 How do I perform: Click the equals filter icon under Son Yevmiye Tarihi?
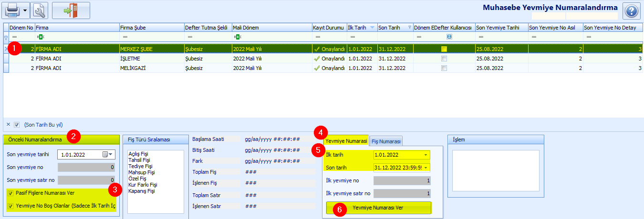[481, 37]
